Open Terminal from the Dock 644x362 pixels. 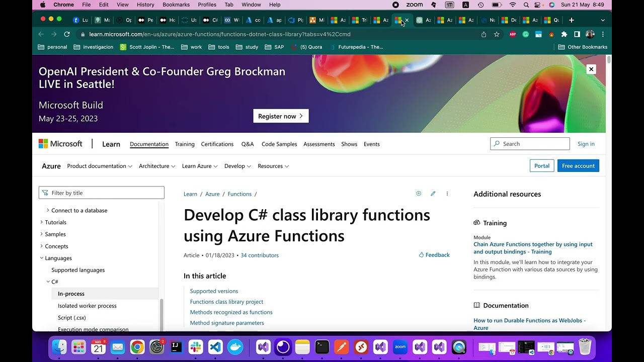click(322, 347)
